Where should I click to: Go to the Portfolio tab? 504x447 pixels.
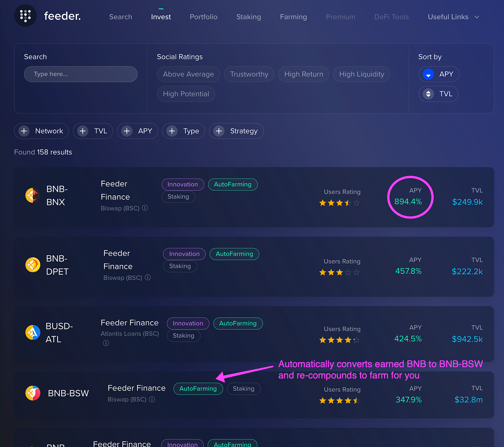point(203,17)
